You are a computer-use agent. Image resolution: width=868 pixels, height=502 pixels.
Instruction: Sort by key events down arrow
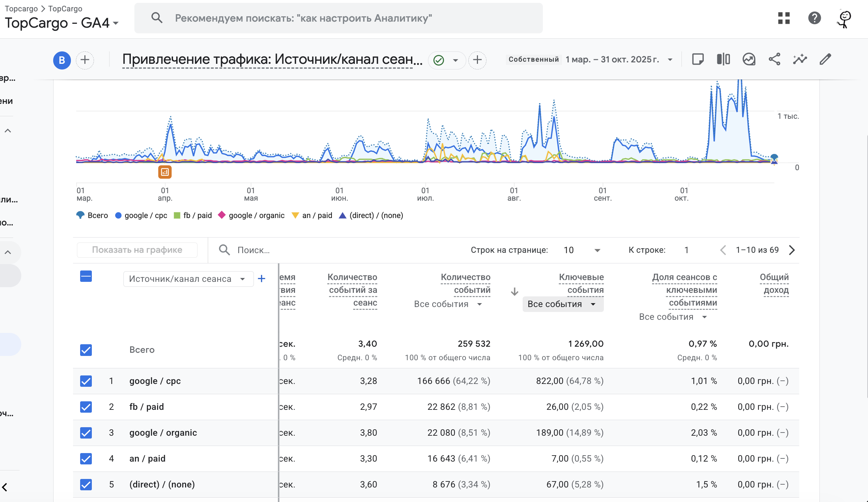(x=514, y=291)
